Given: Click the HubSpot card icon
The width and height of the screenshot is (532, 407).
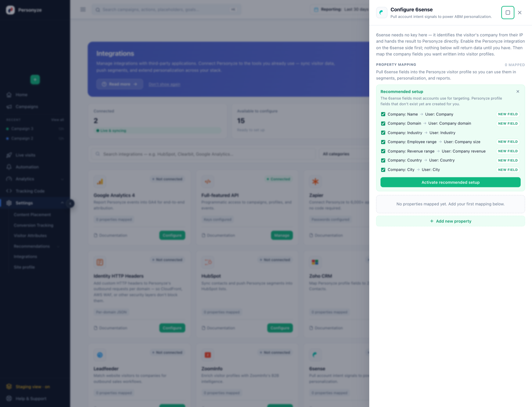Looking at the screenshot, I should pyautogui.click(x=208, y=262).
